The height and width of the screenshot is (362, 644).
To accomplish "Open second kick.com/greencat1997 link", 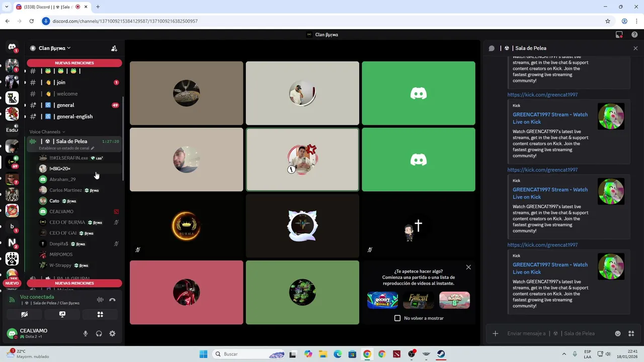I will (542, 170).
